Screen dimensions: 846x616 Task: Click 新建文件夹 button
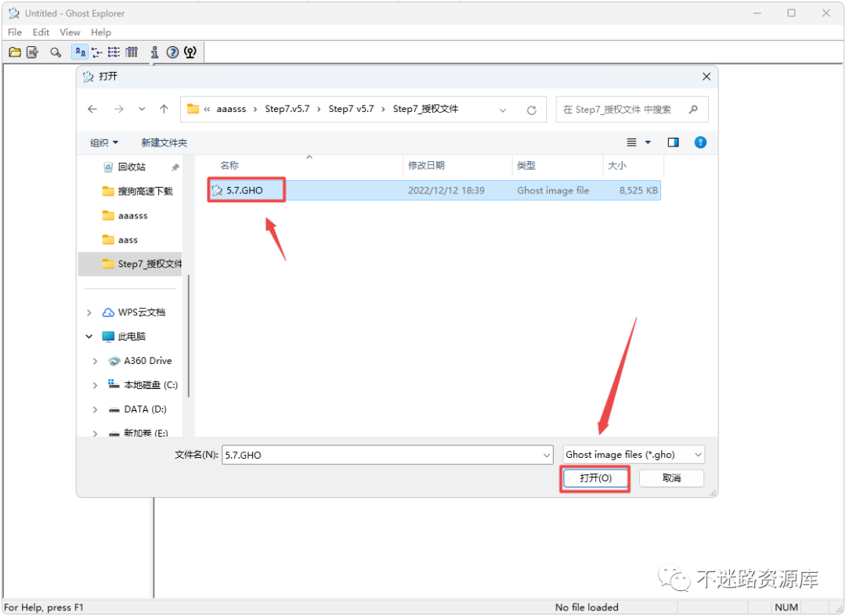coord(164,142)
